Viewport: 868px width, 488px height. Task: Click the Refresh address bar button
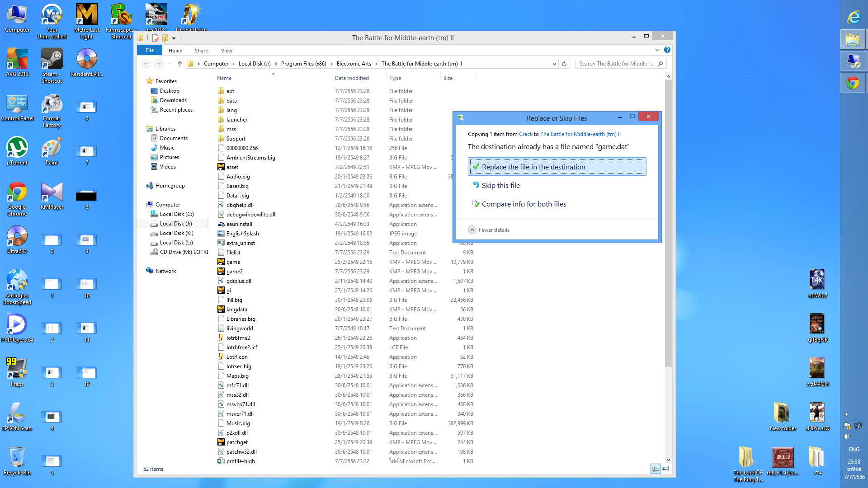pyautogui.click(x=564, y=64)
